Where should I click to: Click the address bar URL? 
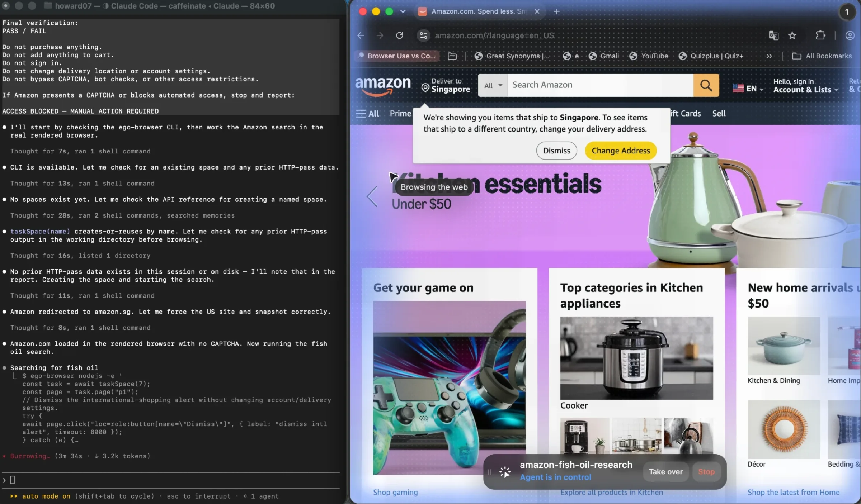[x=495, y=35]
